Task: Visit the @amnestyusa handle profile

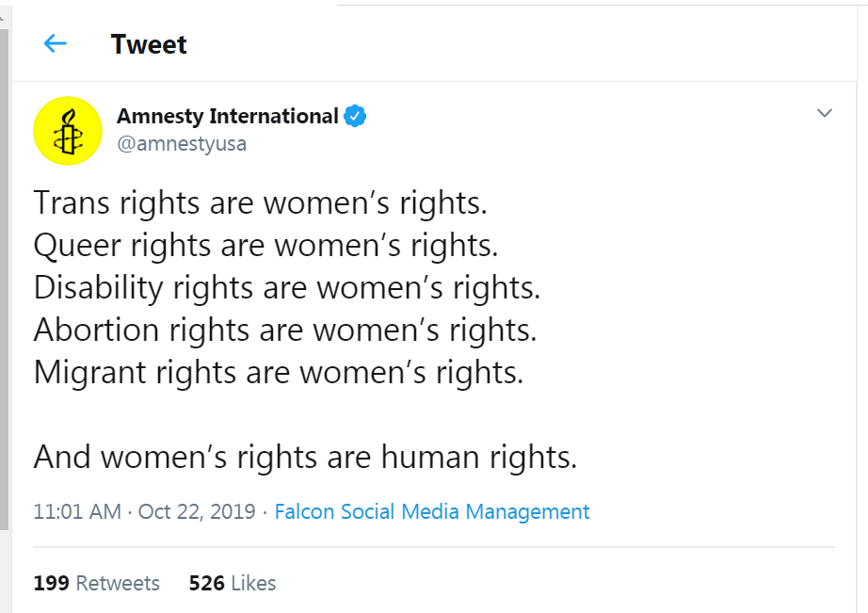Action: (x=182, y=144)
